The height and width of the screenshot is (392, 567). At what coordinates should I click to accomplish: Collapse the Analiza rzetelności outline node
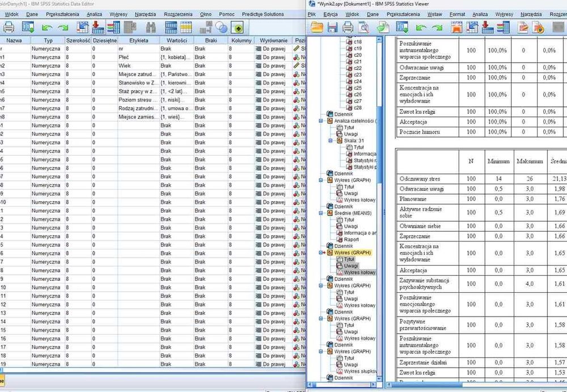click(321, 121)
